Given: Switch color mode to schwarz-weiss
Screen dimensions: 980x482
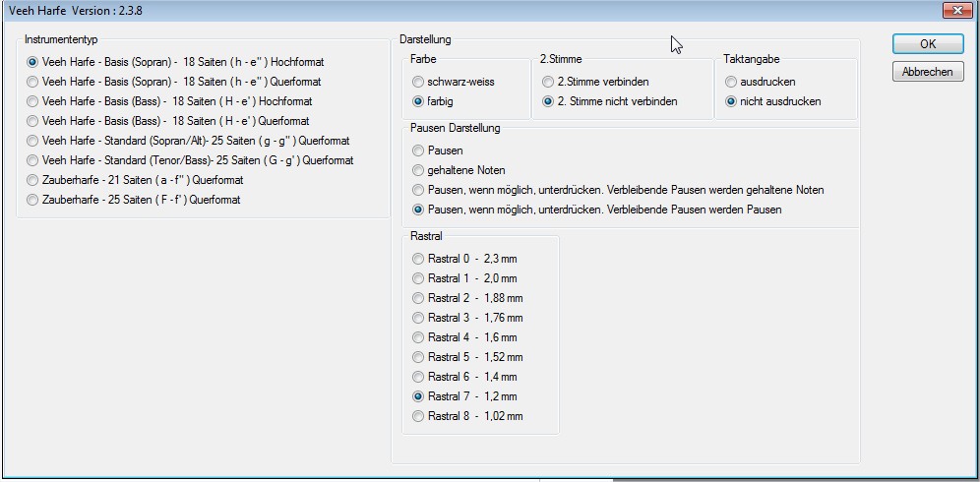Looking at the screenshot, I should click(x=419, y=82).
